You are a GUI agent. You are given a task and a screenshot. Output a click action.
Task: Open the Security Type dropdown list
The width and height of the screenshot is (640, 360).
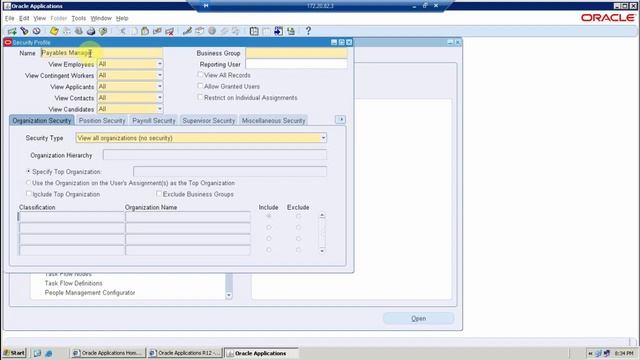pyautogui.click(x=323, y=138)
